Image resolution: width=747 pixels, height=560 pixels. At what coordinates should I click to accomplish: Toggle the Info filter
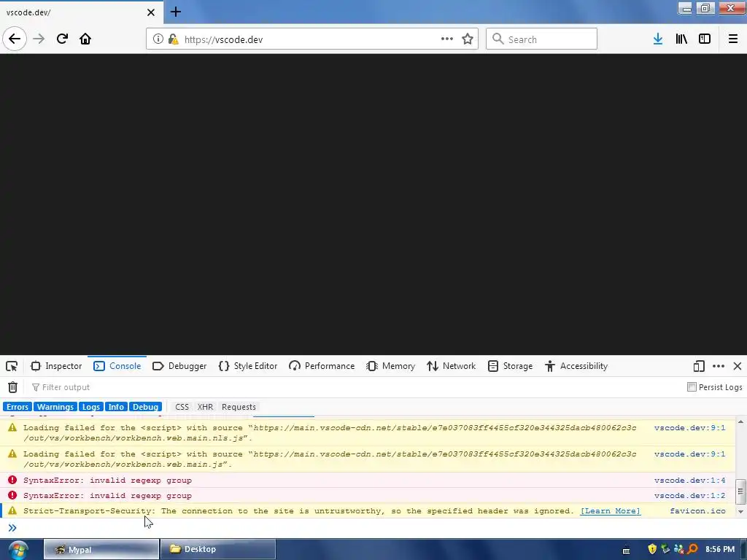116,407
